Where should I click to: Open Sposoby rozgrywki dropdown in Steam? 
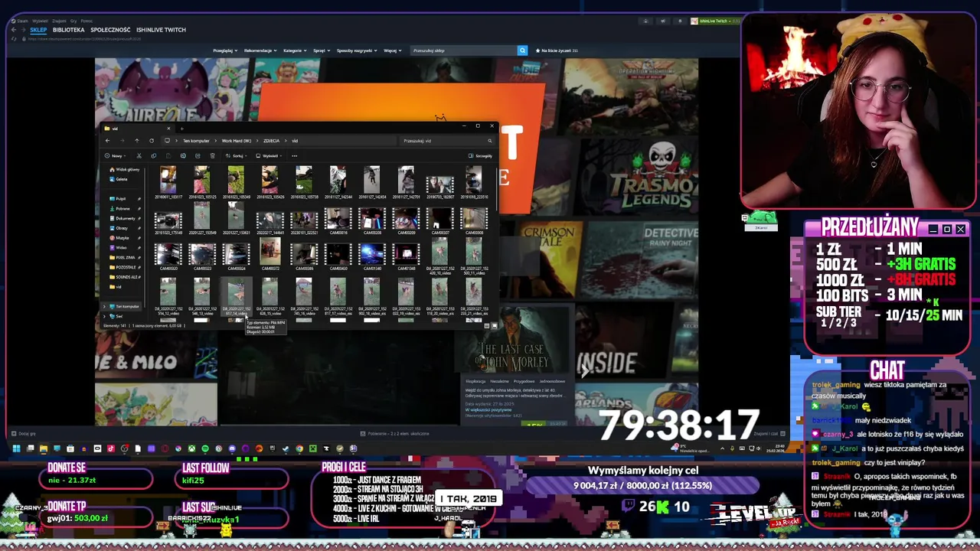(x=358, y=51)
